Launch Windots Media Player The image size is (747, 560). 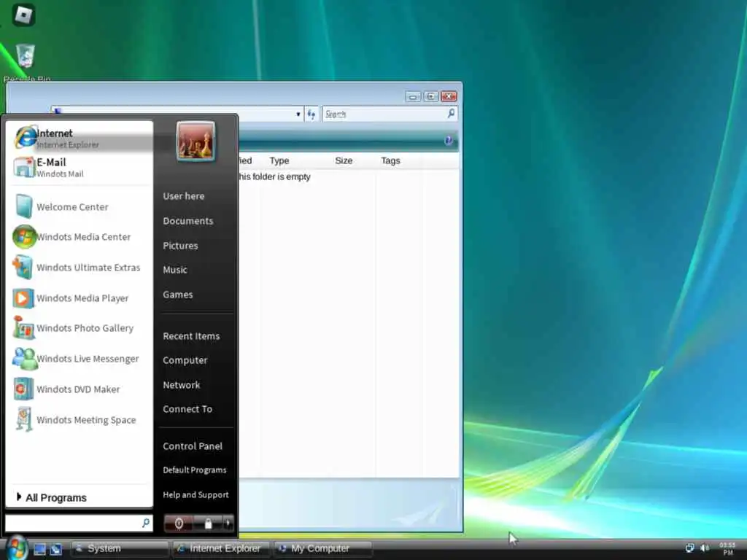pyautogui.click(x=80, y=298)
